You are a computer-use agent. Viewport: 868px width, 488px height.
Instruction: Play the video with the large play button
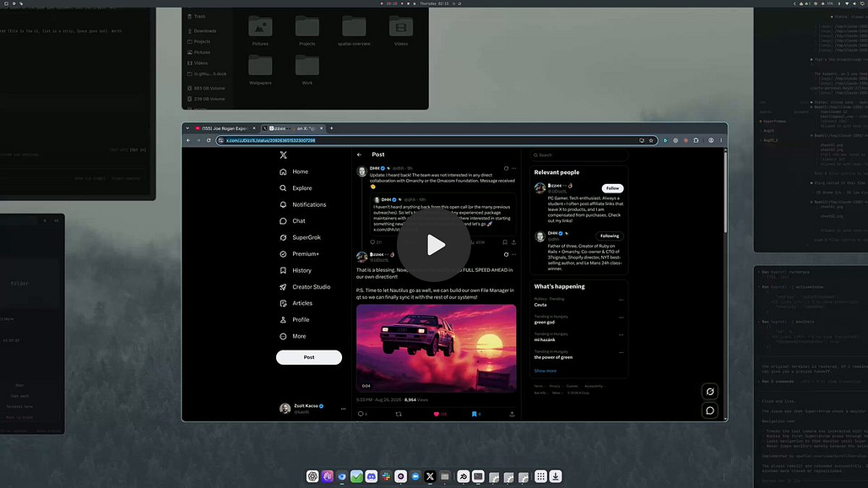click(434, 245)
